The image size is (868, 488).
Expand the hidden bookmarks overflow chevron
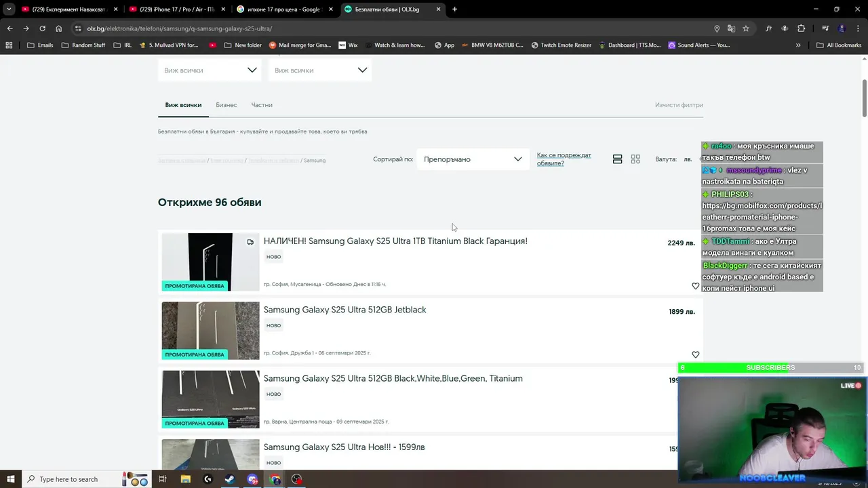[798, 45]
